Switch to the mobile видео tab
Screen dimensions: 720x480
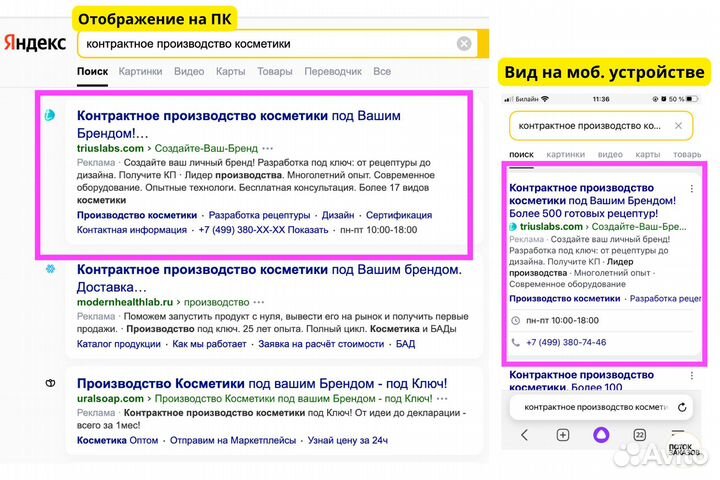[610, 154]
